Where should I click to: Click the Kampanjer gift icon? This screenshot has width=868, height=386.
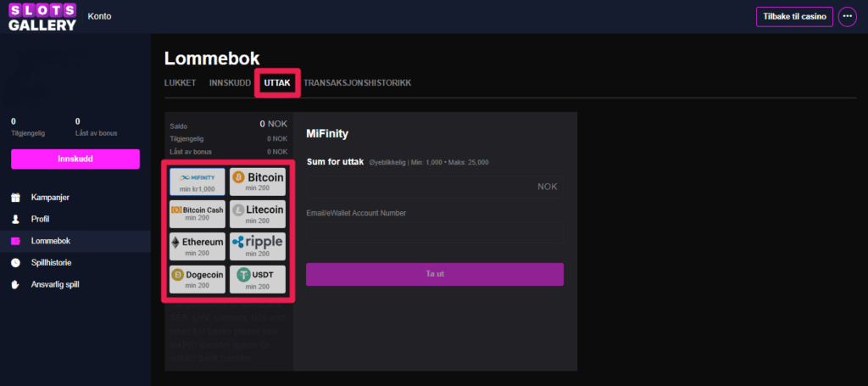pyautogui.click(x=15, y=197)
